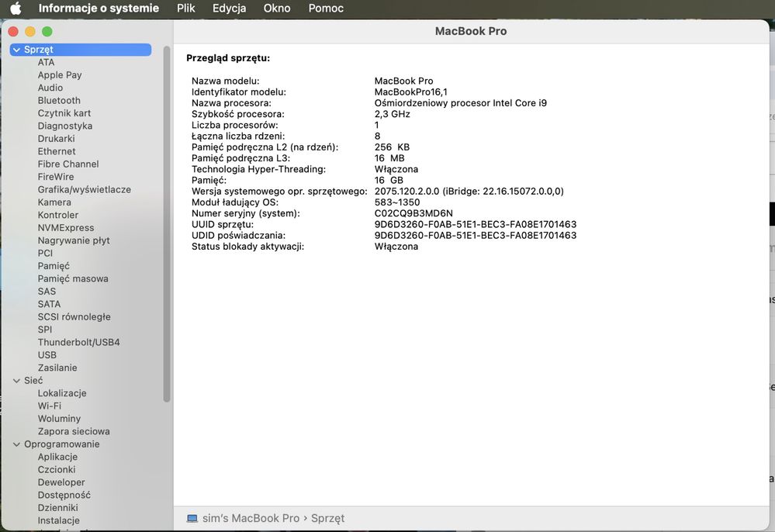
Task: Select Wi-Fi in the sidebar
Action: pos(50,406)
